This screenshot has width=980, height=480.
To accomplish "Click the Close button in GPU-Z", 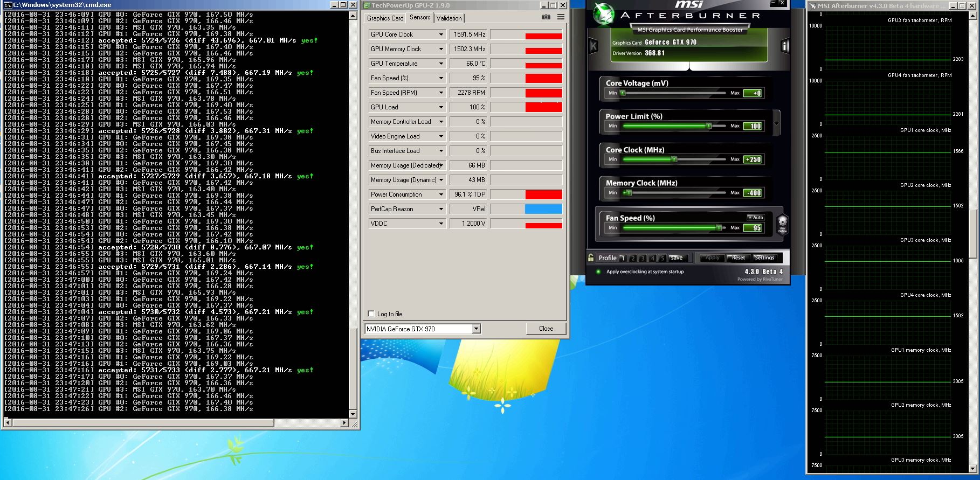I will [546, 329].
